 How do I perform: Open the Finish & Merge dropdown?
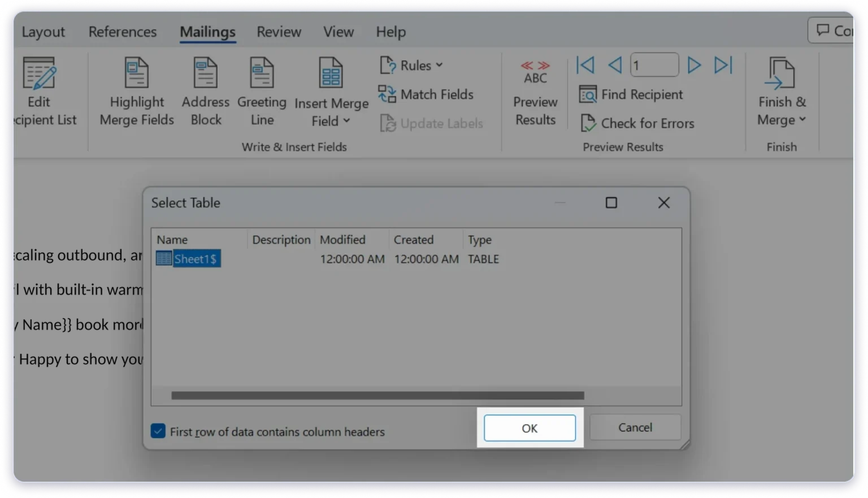pos(782,92)
